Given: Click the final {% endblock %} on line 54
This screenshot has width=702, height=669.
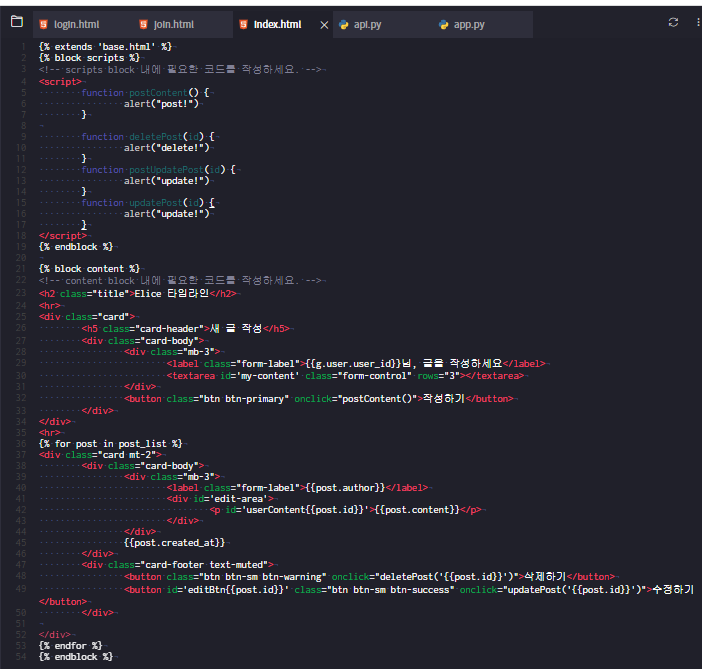Looking at the screenshot, I should coord(76,656).
